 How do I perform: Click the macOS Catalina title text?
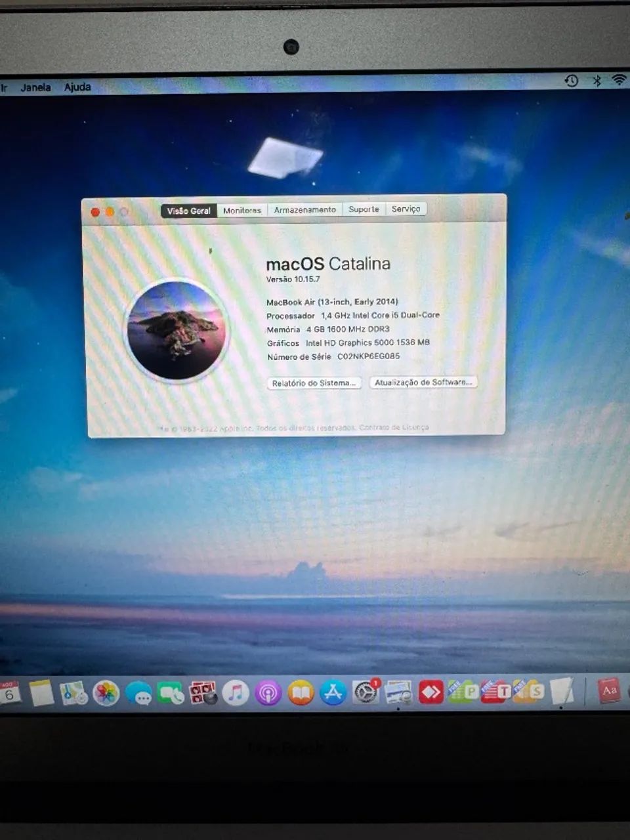[328, 264]
